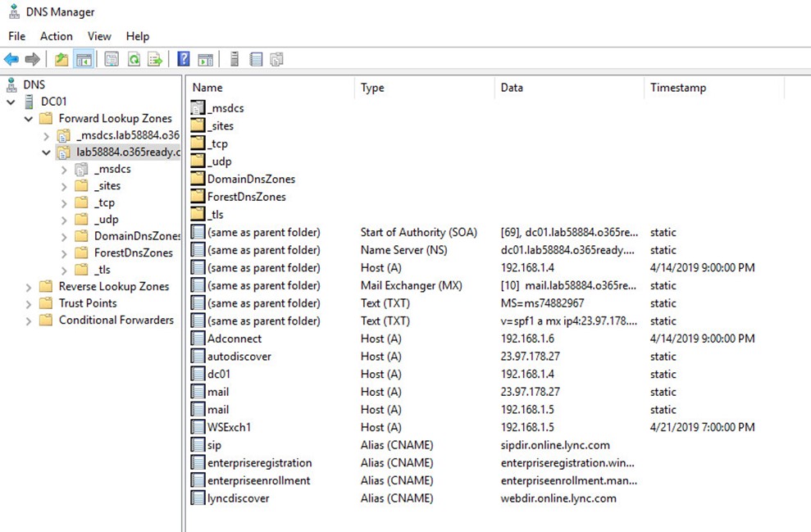
Task: Click the _sites folder icon in the records list
Action: pyautogui.click(x=198, y=125)
